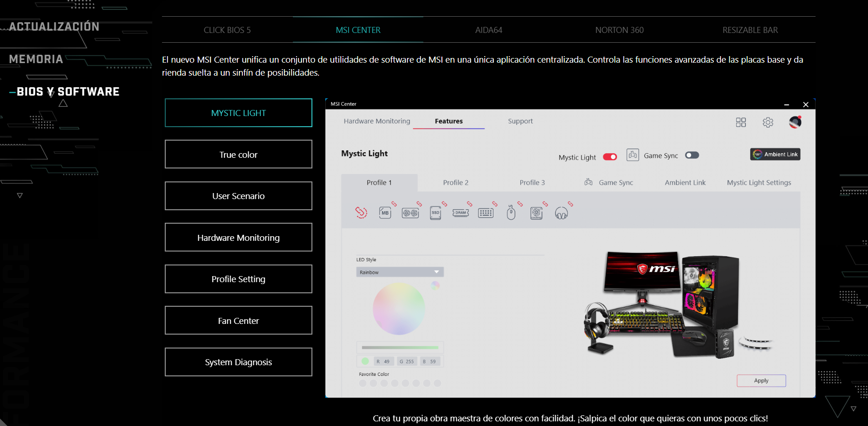Click the Profile Setting feature button
This screenshot has height=426, width=868.
tap(239, 279)
